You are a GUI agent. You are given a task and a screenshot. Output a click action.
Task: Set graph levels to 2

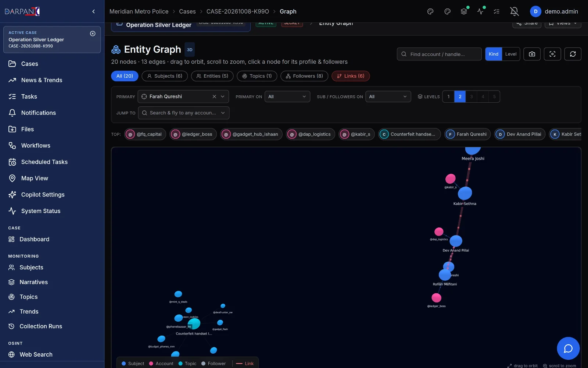point(460,96)
